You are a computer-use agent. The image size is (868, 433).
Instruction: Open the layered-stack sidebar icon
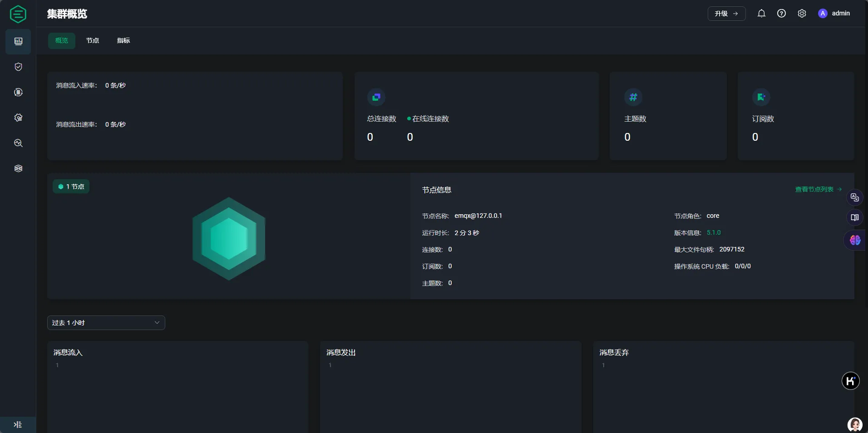[x=18, y=168]
